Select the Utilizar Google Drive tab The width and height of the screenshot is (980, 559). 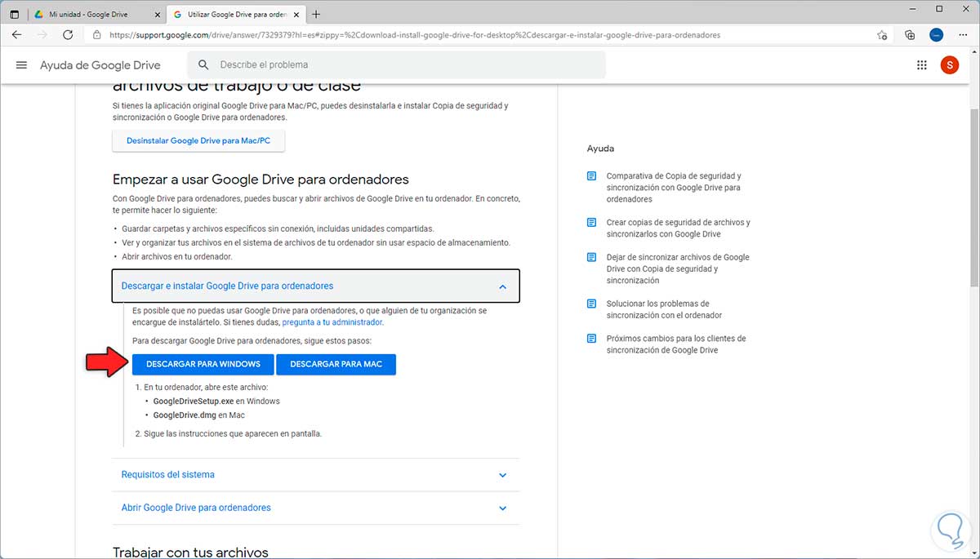(235, 14)
